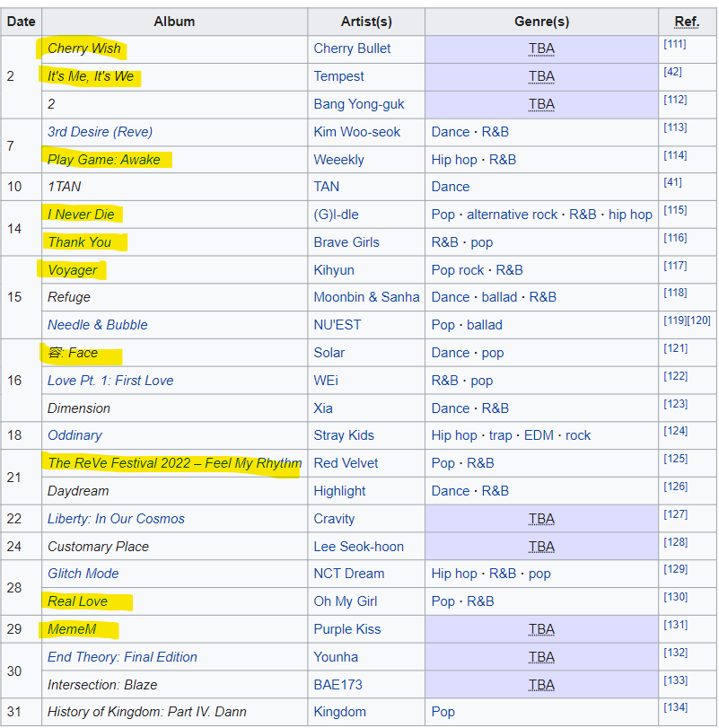Open the Highlight artist link
Image resolution: width=719 pixels, height=728 pixels.
click(x=340, y=492)
